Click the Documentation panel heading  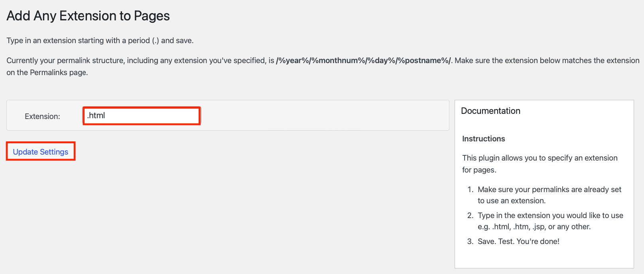490,111
